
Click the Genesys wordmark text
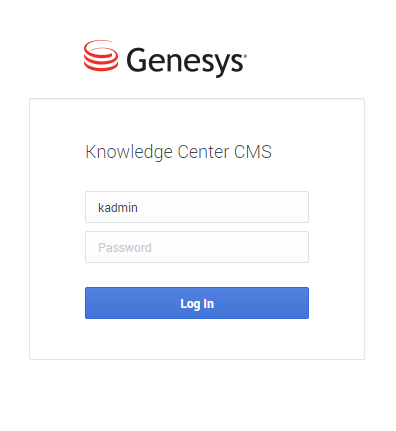click(186, 62)
